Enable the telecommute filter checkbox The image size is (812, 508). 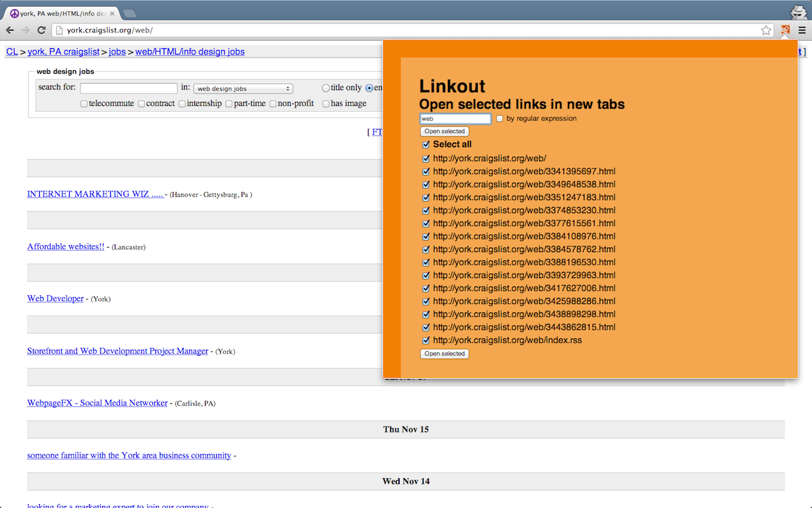click(x=83, y=104)
